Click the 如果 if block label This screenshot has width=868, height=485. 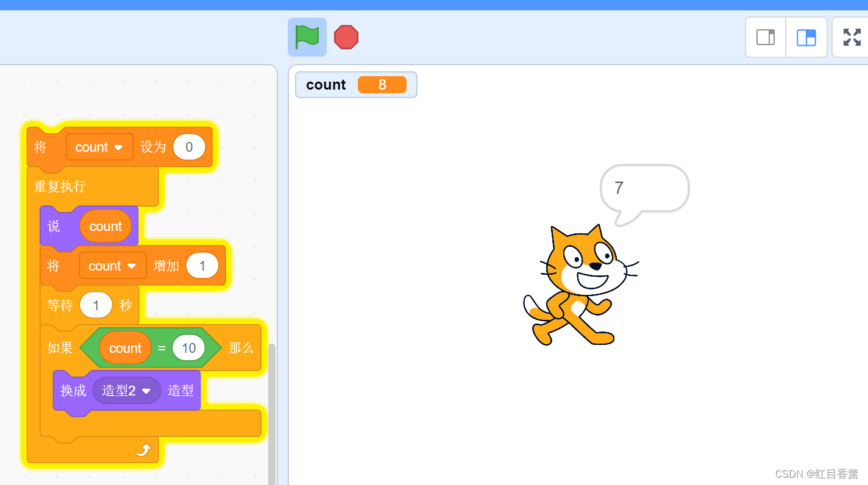pyautogui.click(x=60, y=348)
